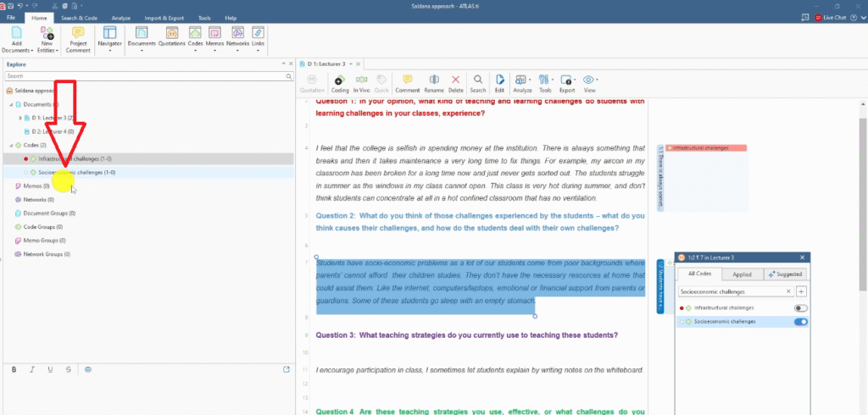The image size is (868, 415).
Task: Click the Edit document icon
Action: pos(499,83)
